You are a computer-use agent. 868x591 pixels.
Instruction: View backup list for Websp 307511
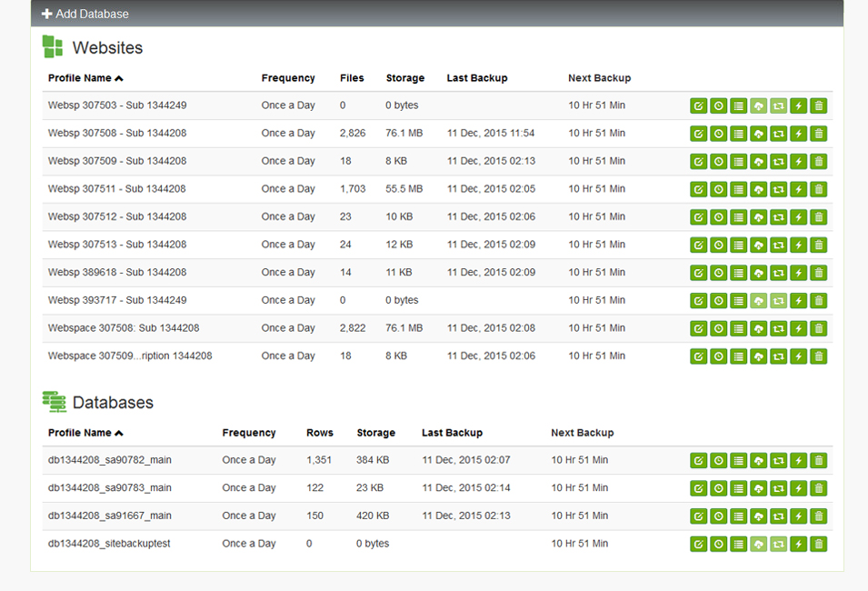[x=738, y=189]
